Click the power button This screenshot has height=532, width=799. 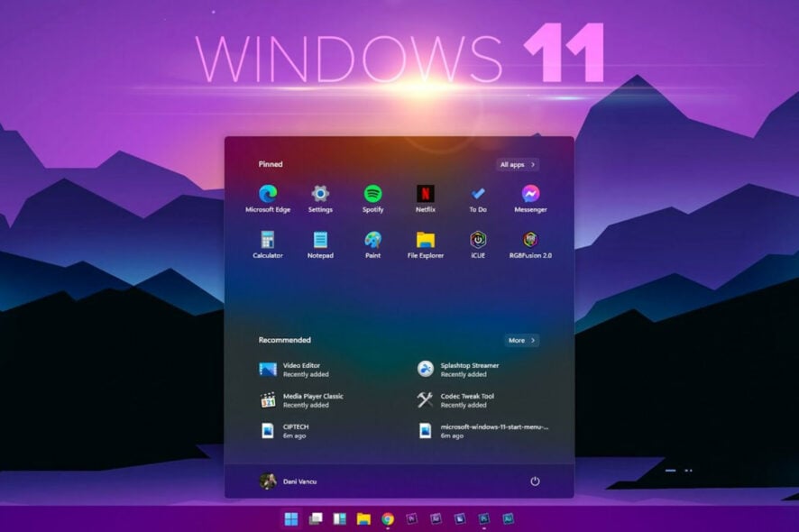pyautogui.click(x=535, y=481)
